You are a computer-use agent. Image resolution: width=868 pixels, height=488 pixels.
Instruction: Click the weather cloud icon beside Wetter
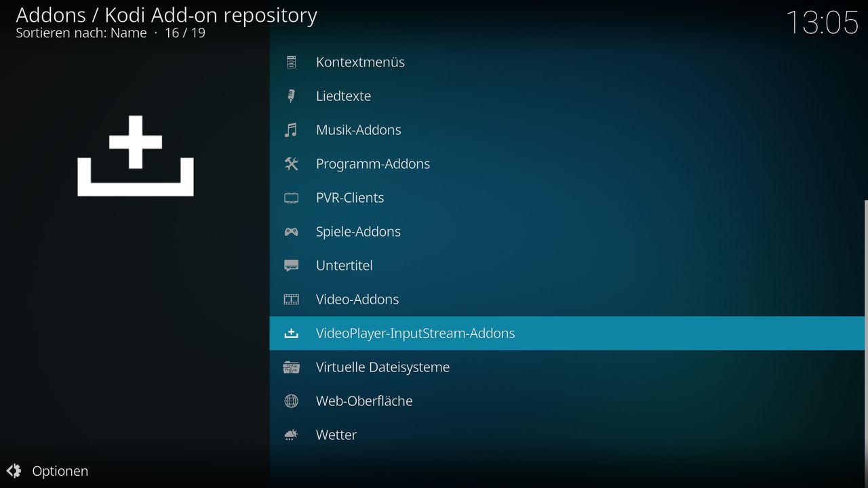tap(291, 435)
